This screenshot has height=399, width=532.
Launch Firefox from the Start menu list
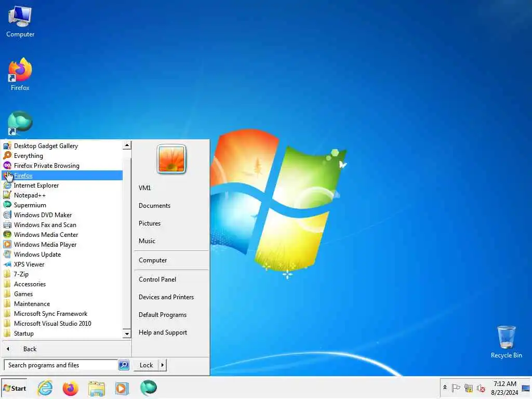click(x=62, y=176)
